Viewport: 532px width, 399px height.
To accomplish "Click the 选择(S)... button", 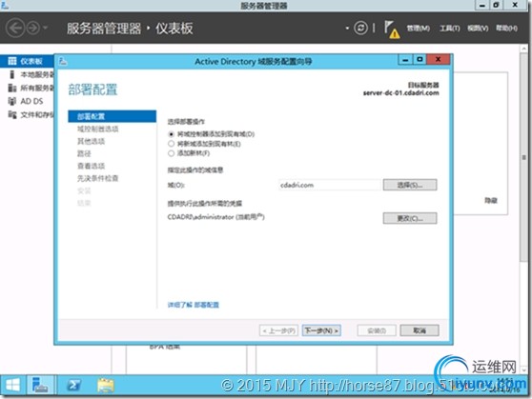I will 410,185.
